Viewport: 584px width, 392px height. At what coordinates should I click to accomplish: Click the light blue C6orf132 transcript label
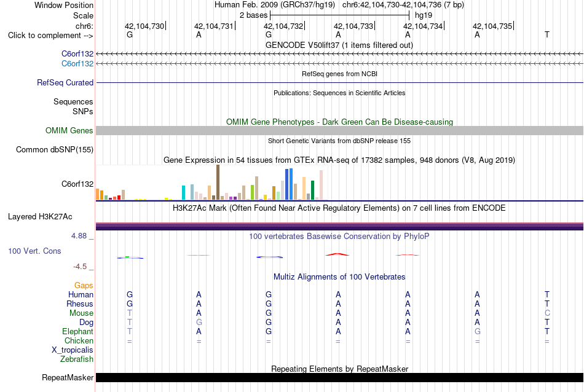coord(77,64)
